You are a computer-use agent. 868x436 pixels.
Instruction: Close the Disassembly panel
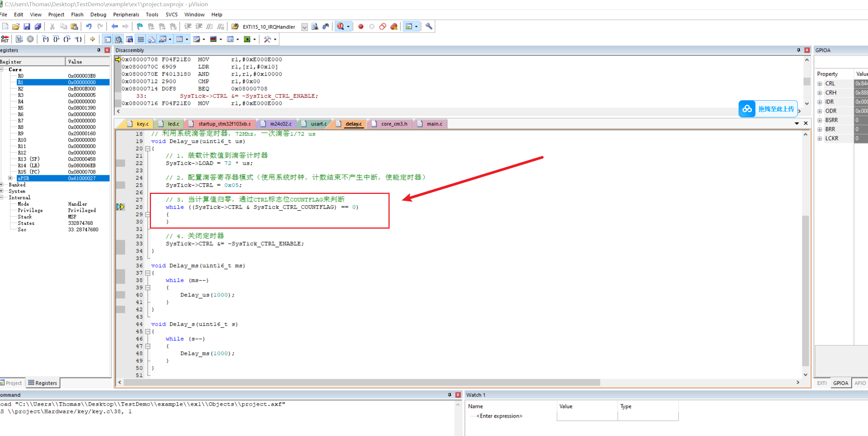(x=807, y=50)
